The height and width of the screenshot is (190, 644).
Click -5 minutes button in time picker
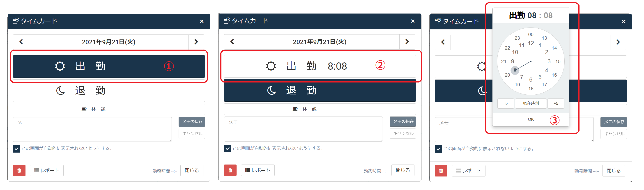point(506,103)
